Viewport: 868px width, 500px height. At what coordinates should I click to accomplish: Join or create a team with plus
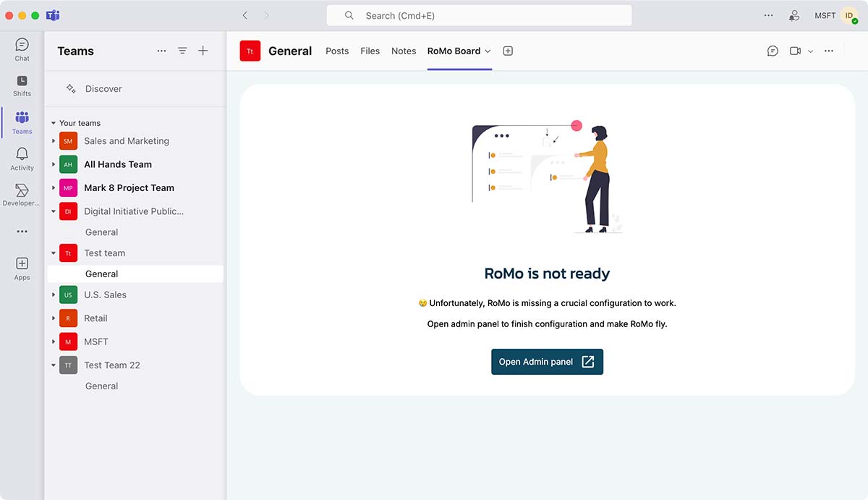tap(203, 51)
